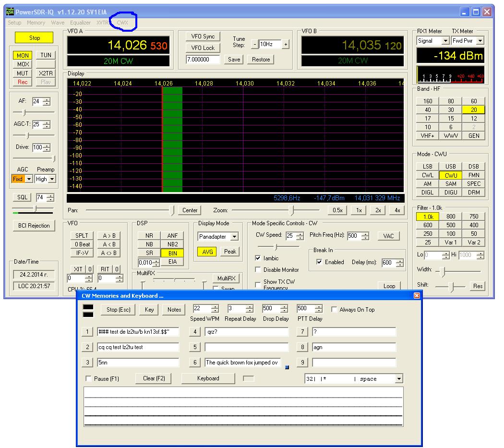Toggle the ANF notch filter button
This screenshot has height=448, width=504.
coord(172,236)
